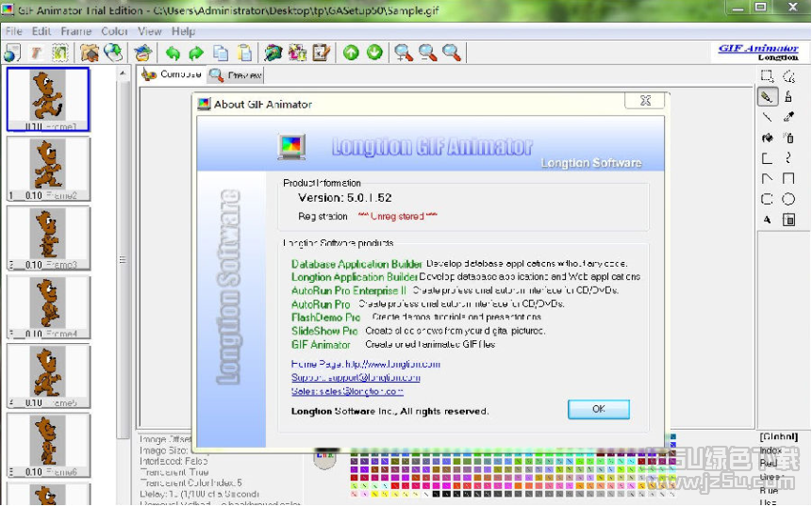Screen dimensions: 812x507
Task: Select the line drawing tool
Action: pos(767,117)
